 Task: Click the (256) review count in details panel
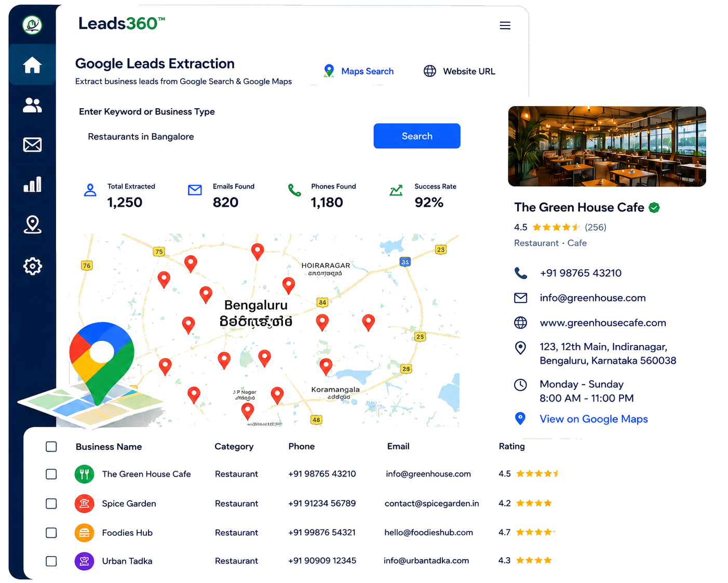pos(596,227)
